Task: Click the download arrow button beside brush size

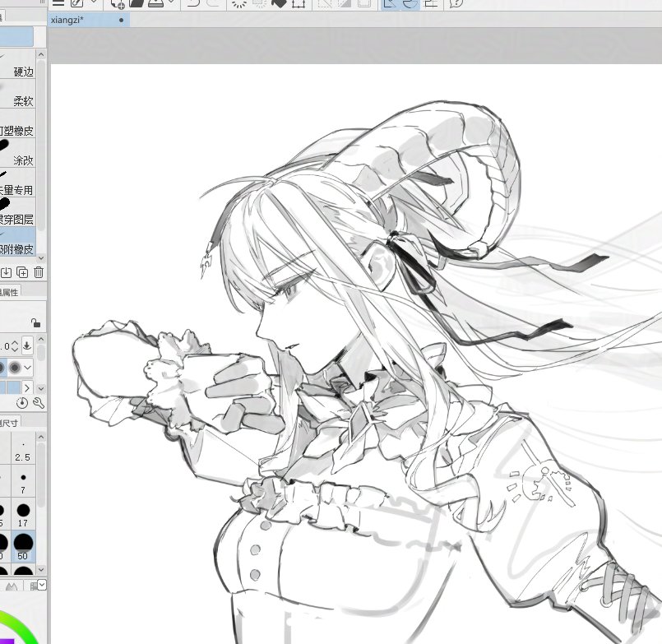Action: tap(27, 345)
